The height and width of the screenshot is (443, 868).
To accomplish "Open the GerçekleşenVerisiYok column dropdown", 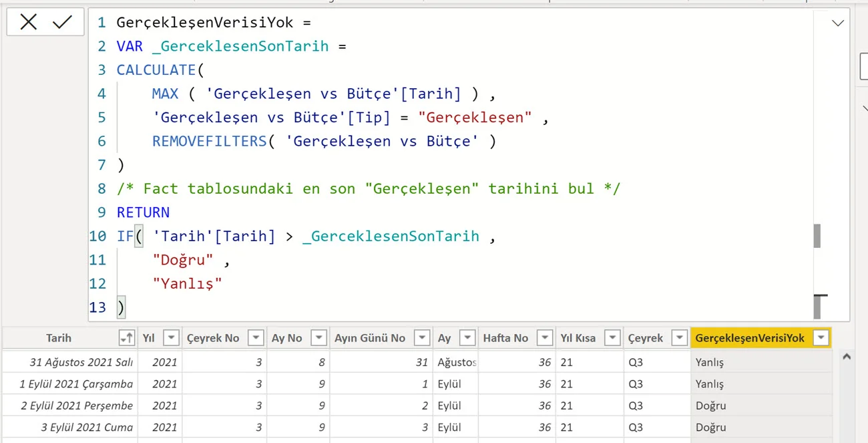I will pyautogui.click(x=820, y=339).
